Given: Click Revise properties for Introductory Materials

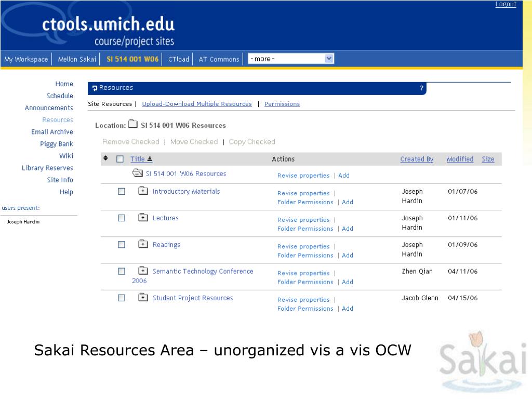Looking at the screenshot, I should (x=303, y=193).
